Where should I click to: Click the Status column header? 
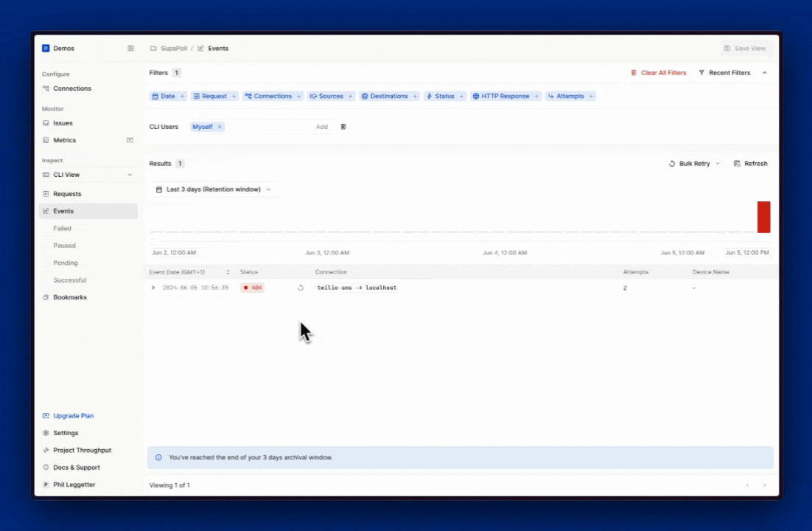click(248, 272)
